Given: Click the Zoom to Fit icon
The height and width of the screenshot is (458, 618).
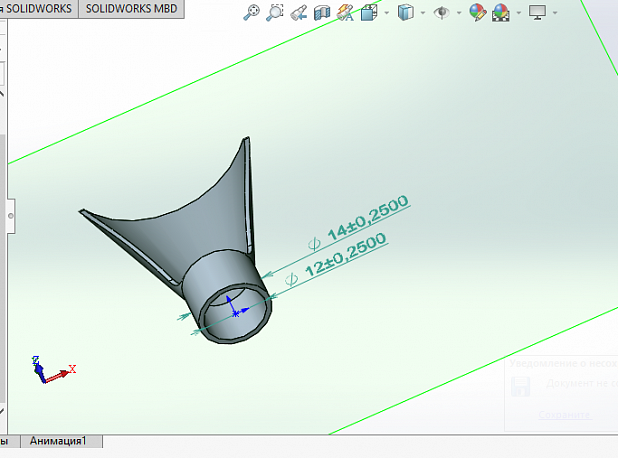Looking at the screenshot, I should click(x=251, y=13).
